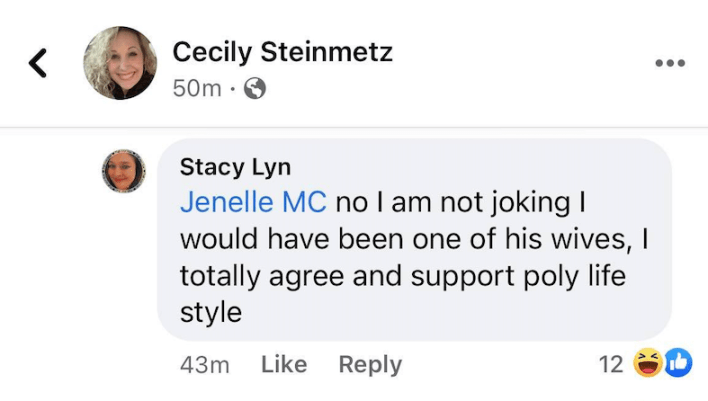
Task: Click the divider line below the header
Action: pos(354,127)
